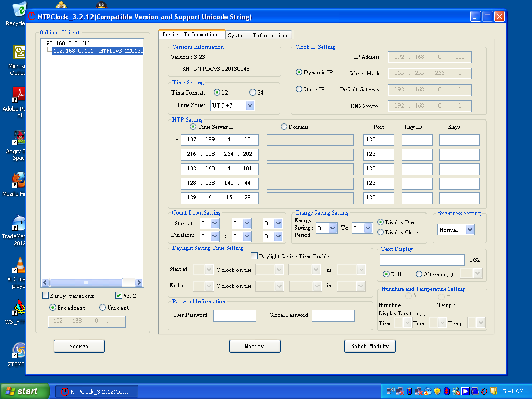Click the Search button
532x399 pixels.
pos(79,346)
